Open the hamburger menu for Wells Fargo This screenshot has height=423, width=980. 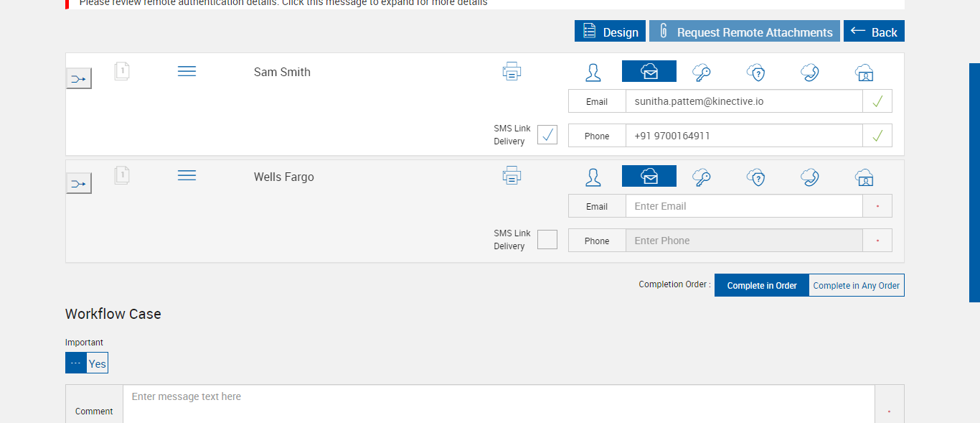click(x=187, y=176)
